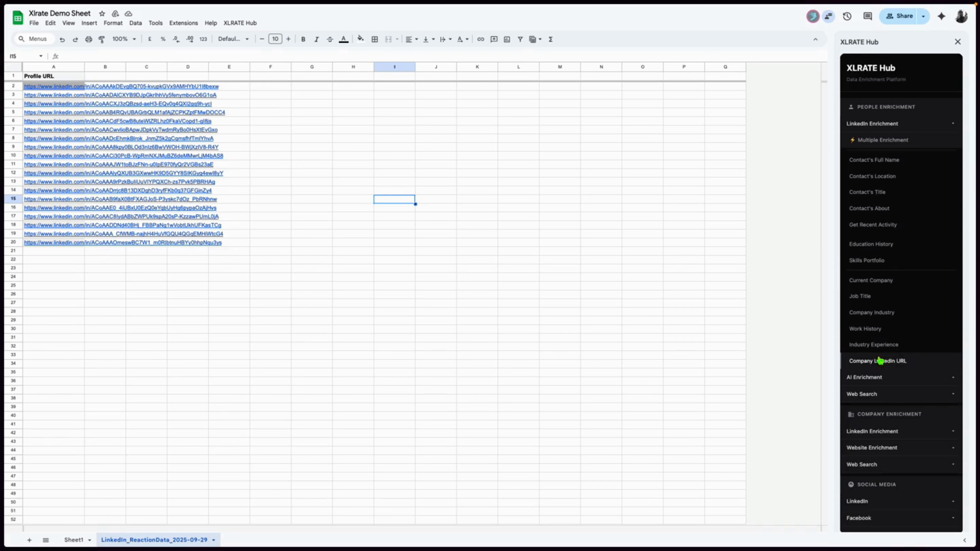Open the Extensions menu
Viewport: 980px width, 551px height.
pyautogui.click(x=183, y=23)
